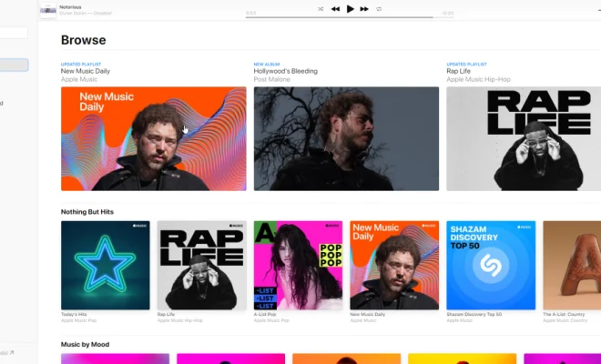Open the Today's Hits playlist cover
Image resolution: width=601 pixels, height=364 pixels.
point(106,265)
